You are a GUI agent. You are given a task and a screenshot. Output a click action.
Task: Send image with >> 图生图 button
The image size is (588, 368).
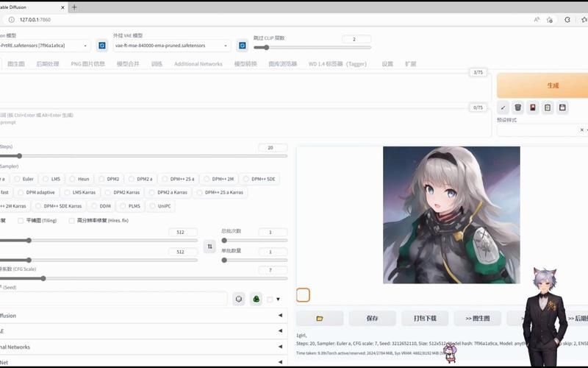pyautogui.click(x=477, y=319)
